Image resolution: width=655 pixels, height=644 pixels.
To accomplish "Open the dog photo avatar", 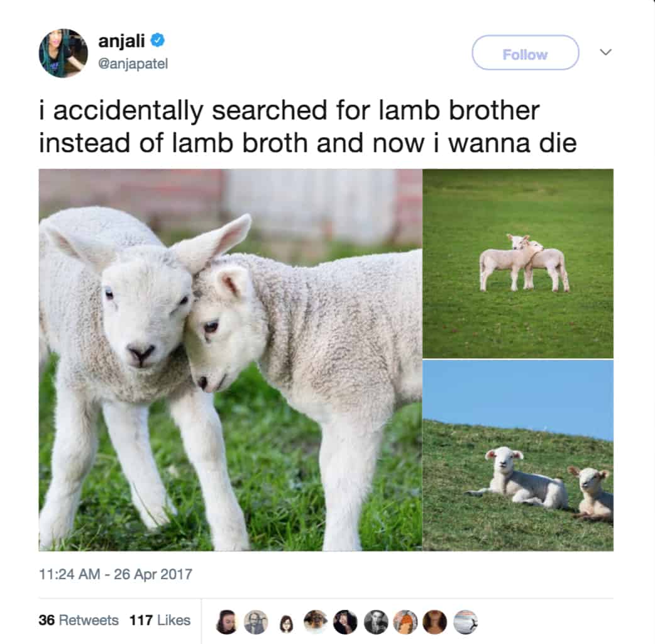I will [x=316, y=622].
